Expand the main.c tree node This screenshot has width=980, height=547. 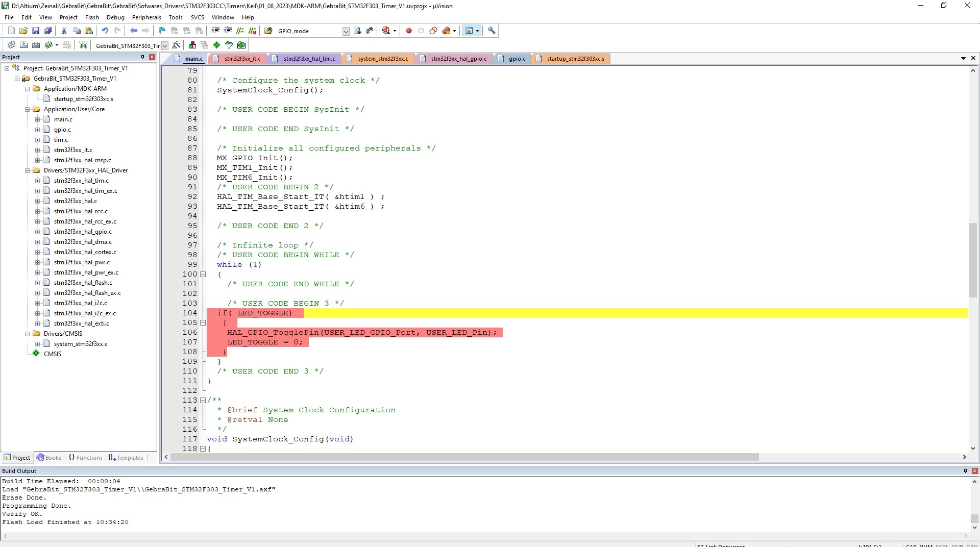click(37, 119)
